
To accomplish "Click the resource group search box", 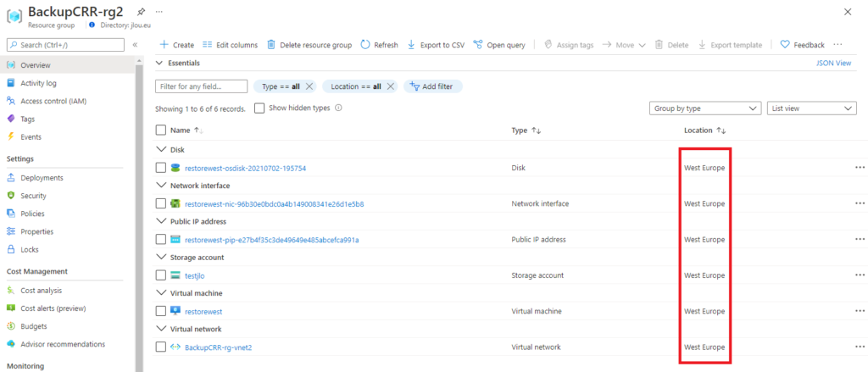I will (66, 45).
